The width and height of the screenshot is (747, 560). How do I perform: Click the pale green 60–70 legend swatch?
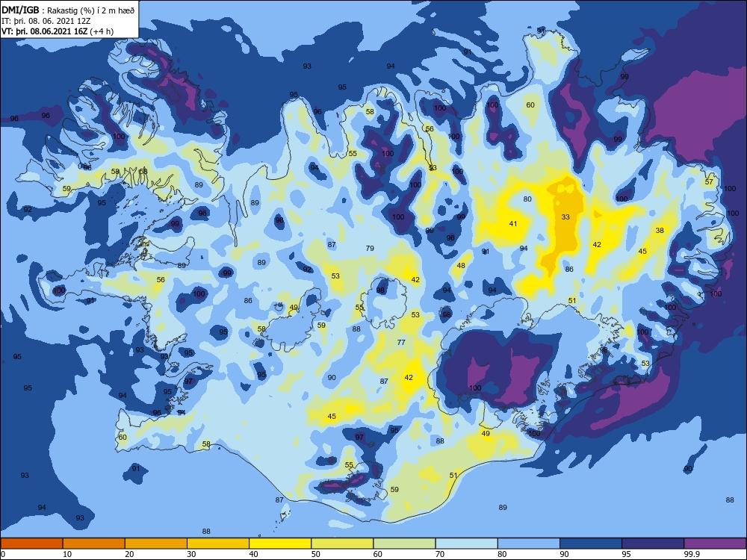(404, 544)
